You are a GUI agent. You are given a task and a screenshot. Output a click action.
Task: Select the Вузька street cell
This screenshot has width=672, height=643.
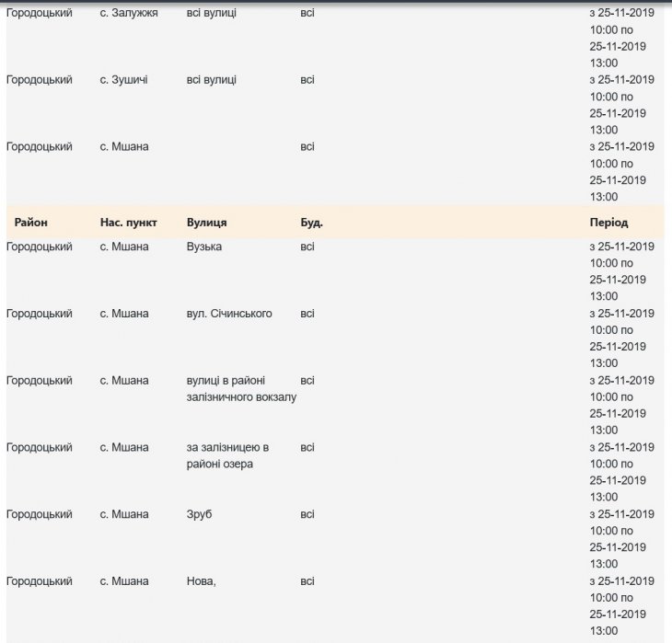[204, 247]
